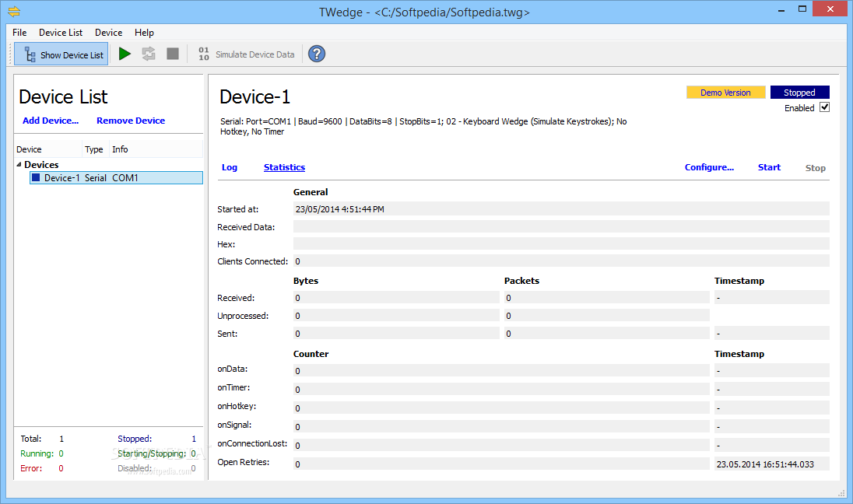
Task: Click the Starting/Stopping count label
Action: pyautogui.click(x=152, y=453)
